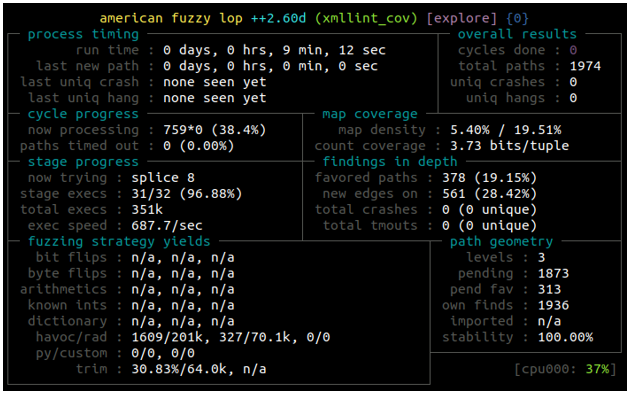Screen dimensions: 632x396
Task: Select now trying value "splice 8"
Action: point(163,178)
